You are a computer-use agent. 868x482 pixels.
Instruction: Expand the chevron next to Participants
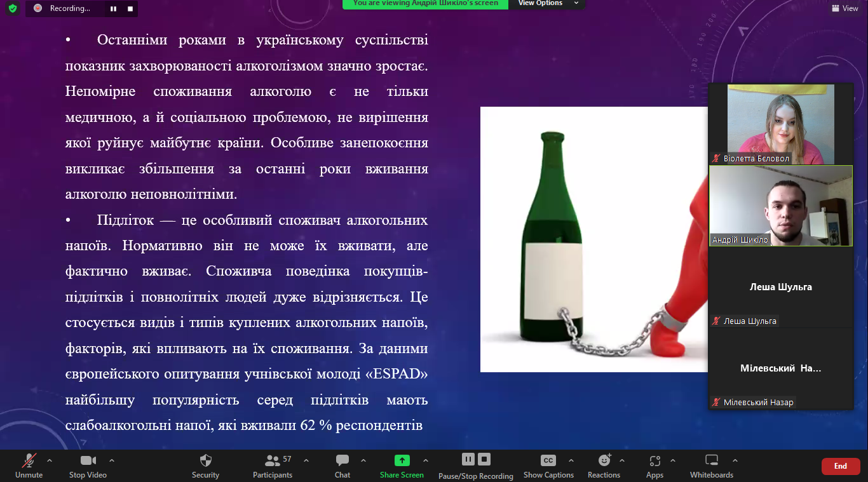(306, 460)
